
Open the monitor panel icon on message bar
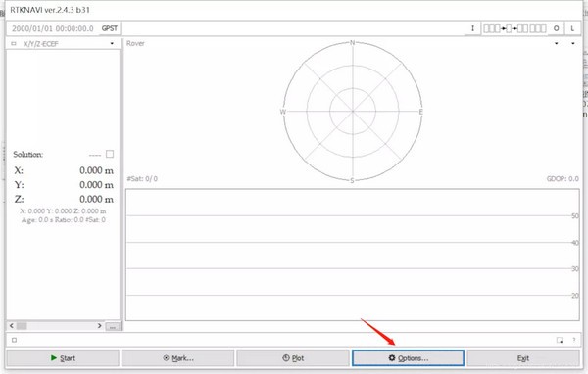pos(560,340)
